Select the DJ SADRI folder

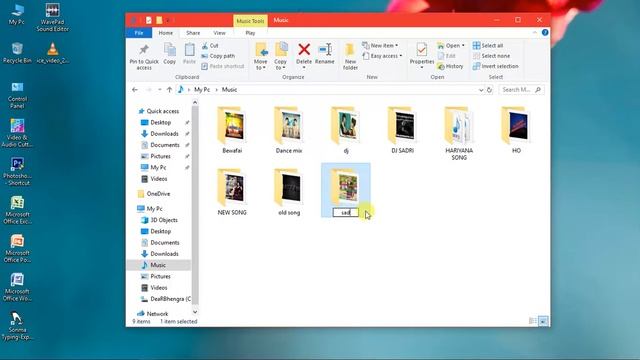click(x=402, y=130)
